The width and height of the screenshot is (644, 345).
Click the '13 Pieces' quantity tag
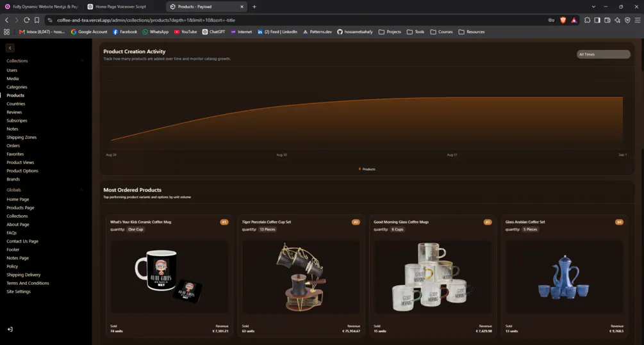point(267,229)
